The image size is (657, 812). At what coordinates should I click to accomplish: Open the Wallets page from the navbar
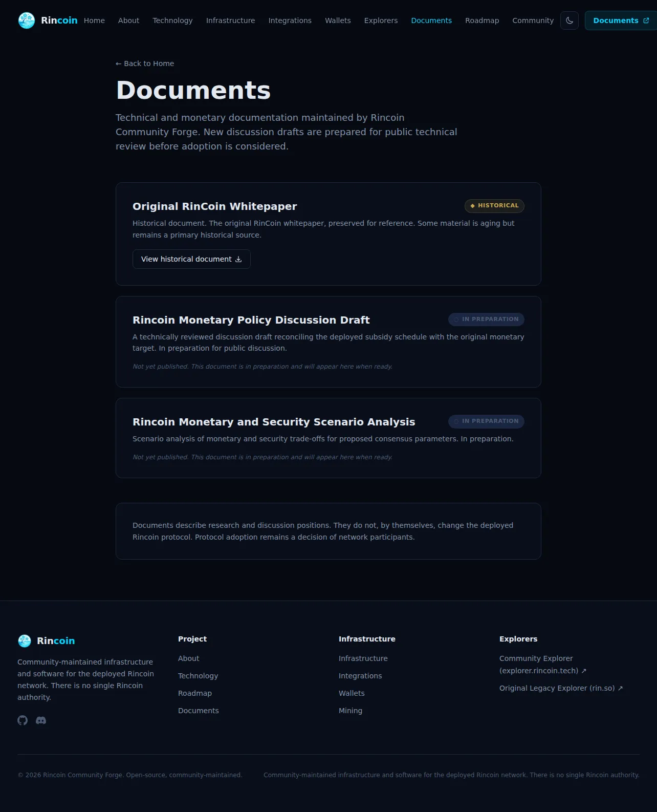click(338, 20)
